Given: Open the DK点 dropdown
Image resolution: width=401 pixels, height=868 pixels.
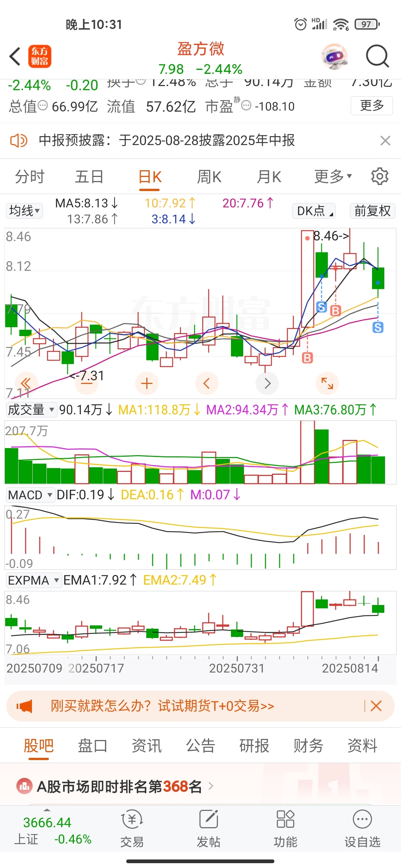Looking at the screenshot, I should [314, 211].
